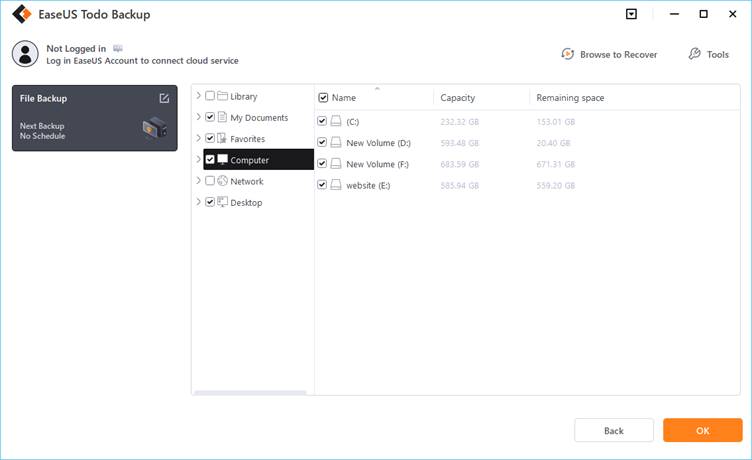The image size is (752, 460).
Task: Uncheck the New Volume (F:) checkbox
Action: tap(322, 164)
